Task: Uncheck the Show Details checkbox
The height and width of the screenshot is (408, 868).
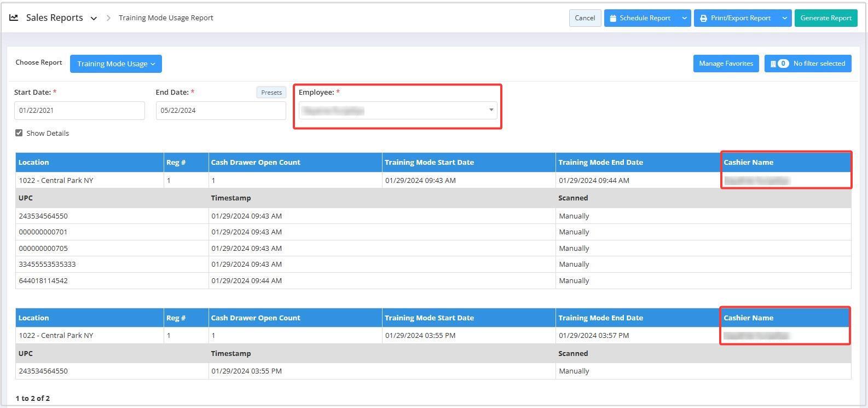Action: [x=19, y=133]
